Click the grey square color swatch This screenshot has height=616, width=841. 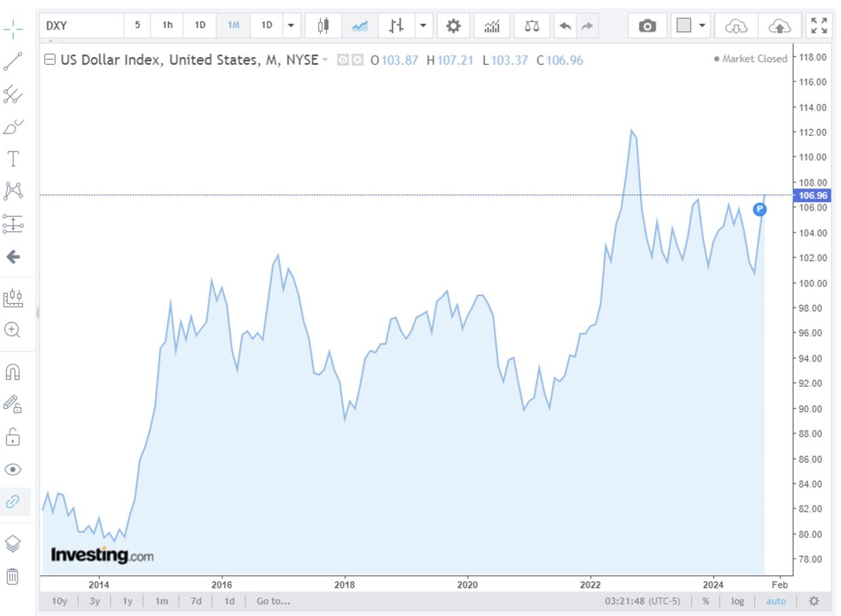coord(684,26)
